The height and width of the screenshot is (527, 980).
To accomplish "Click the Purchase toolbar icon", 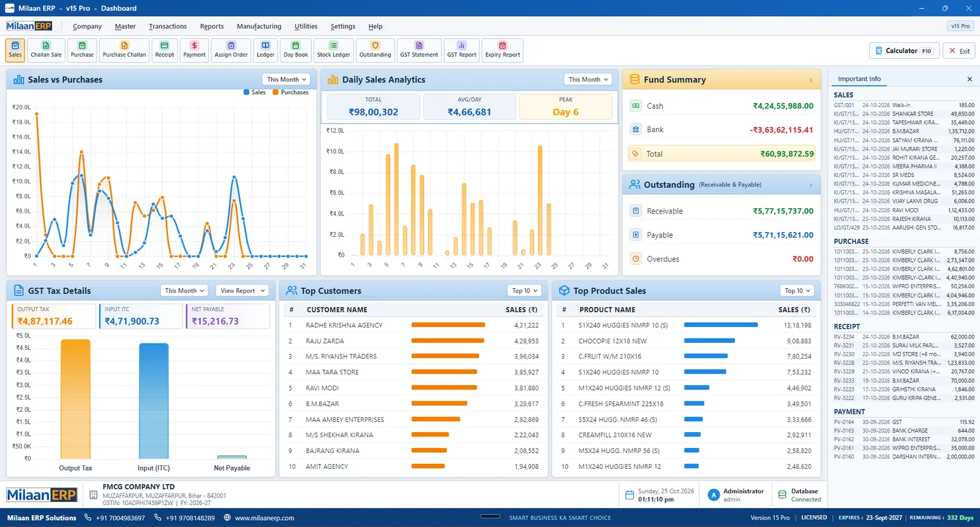I will click(82, 50).
